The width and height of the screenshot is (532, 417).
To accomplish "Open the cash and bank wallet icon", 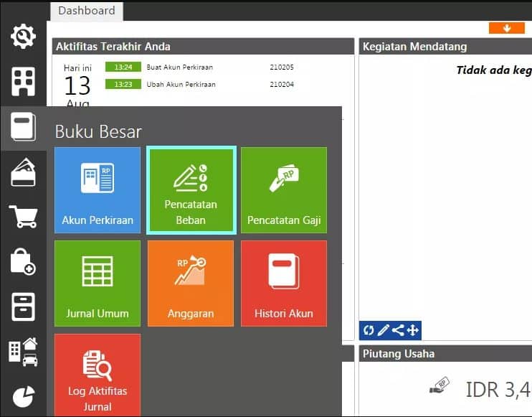I will pos(23,172).
